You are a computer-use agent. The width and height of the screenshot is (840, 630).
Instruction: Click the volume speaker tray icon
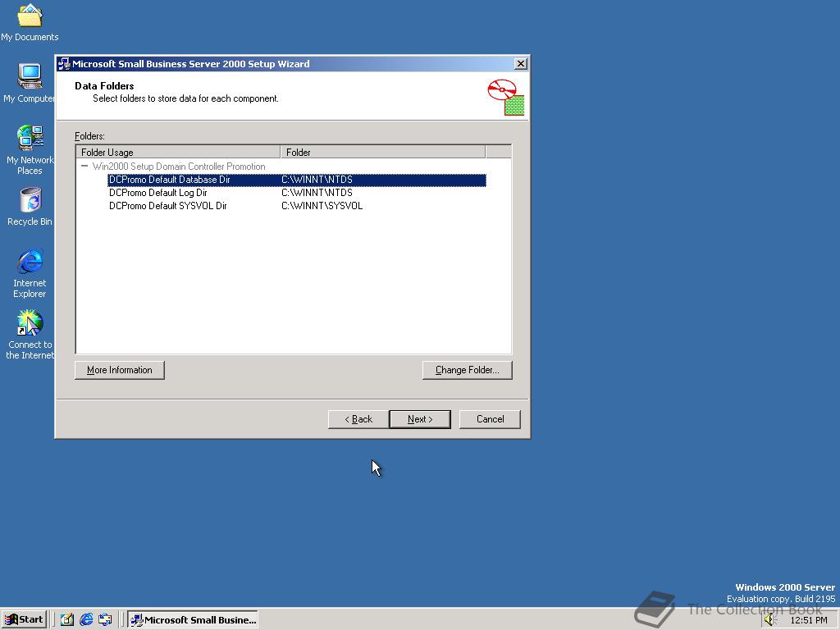coord(770,620)
